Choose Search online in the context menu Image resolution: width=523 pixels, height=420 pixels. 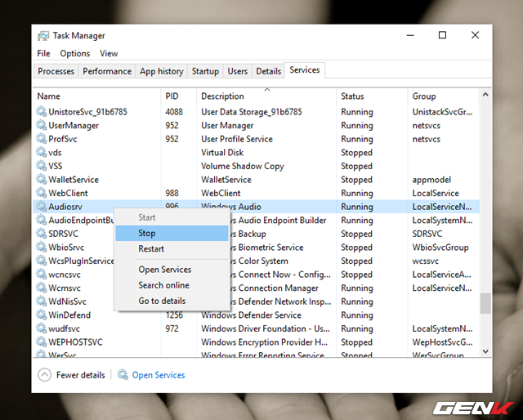pos(172,285)
